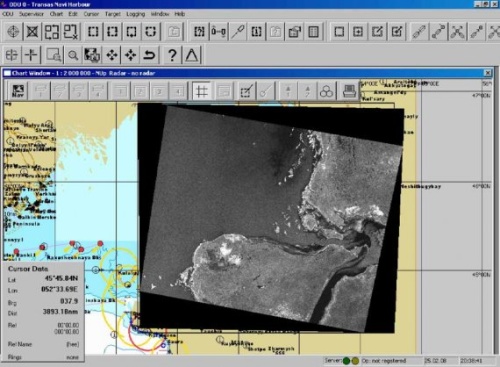
Task: Click the undo curved arrow icon
Action: coord(150,55)
